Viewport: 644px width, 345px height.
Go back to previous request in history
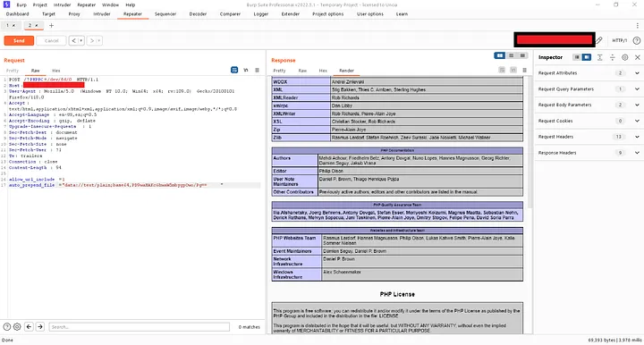[74, 40]
